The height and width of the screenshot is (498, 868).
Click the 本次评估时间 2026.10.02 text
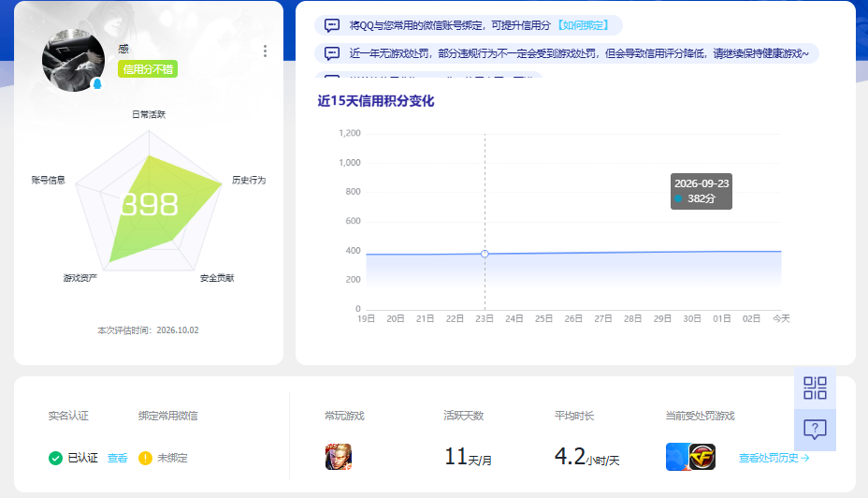(148, 330)
